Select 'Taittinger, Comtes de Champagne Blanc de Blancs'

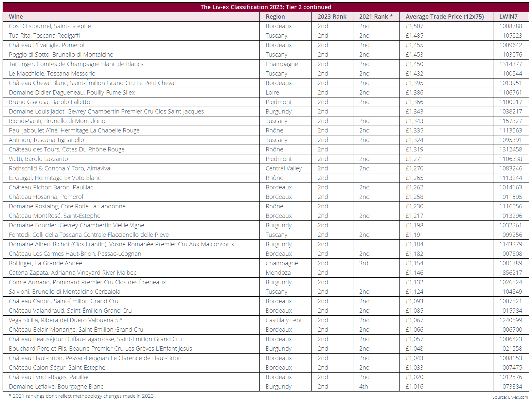76,64
